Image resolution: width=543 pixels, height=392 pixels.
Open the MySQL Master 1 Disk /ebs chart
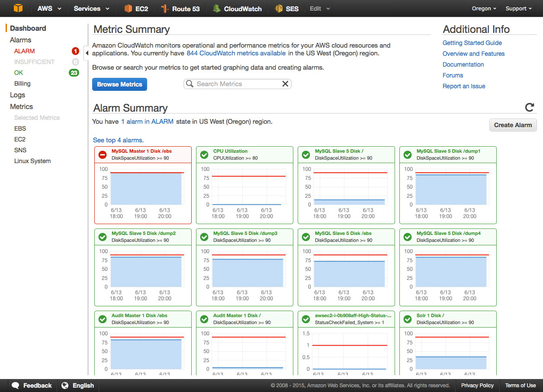(143, 185)
